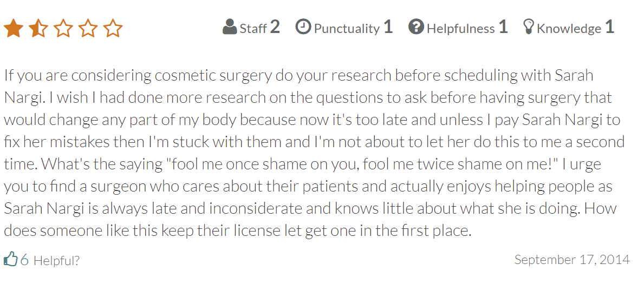Click the third empty star
This screenshot has height=290, width=644.
pos(63,28)
